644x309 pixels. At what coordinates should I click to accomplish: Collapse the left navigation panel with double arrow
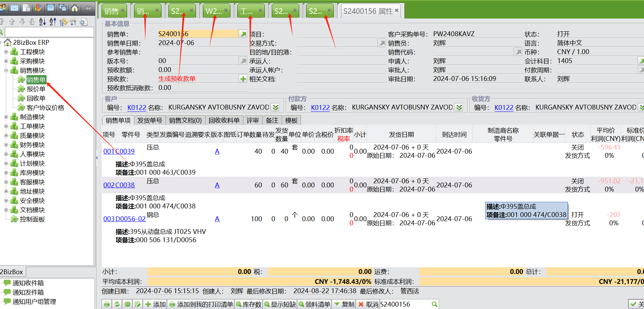coord(88,8)
